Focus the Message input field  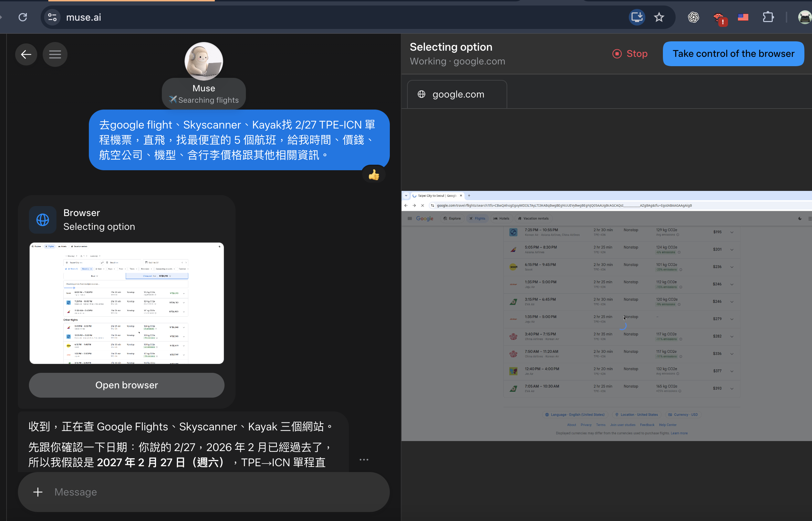[204, 492]
